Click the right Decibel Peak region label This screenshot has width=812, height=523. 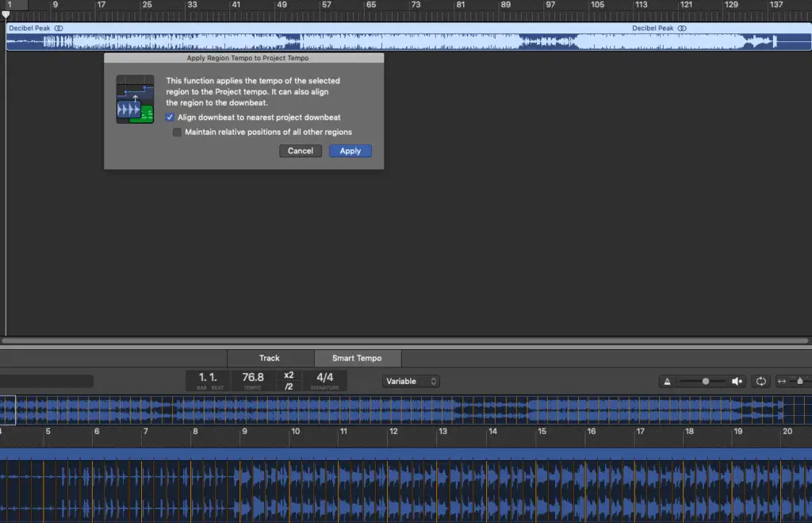tap(653, 29)
